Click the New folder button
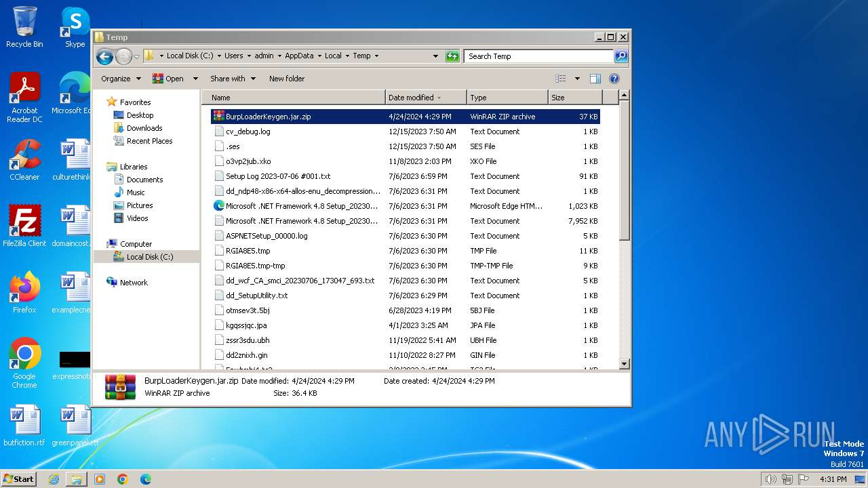The image size is (868, 488). pyautogui.click(x=287, y=79)
